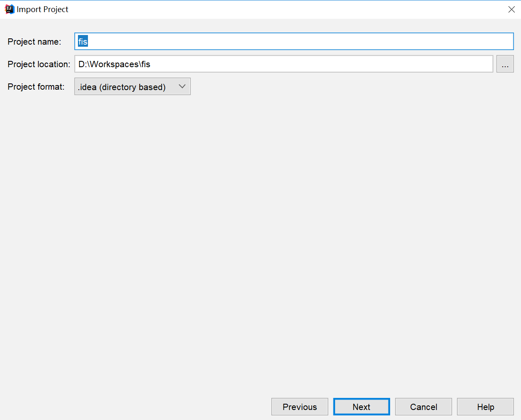Go back with the Previous button
The image size is (521, 420).
tap(300, 407)
